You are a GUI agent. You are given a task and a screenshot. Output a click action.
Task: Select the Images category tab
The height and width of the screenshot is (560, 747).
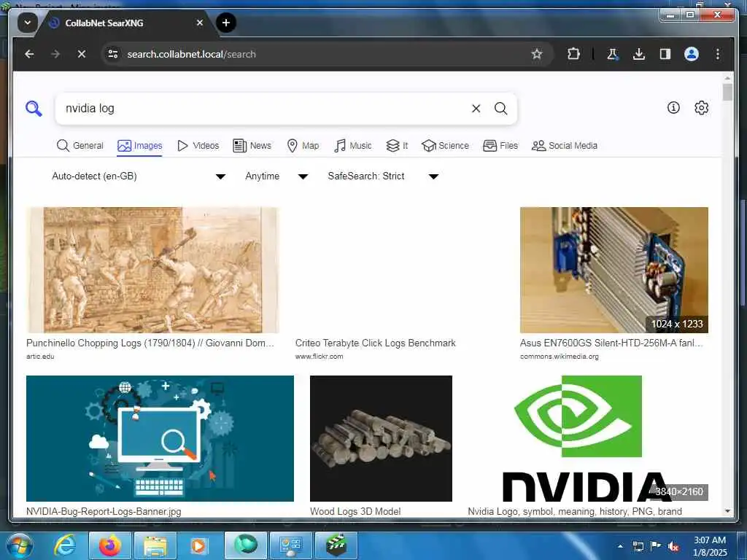pyautogui.click(x=139, y=146)
